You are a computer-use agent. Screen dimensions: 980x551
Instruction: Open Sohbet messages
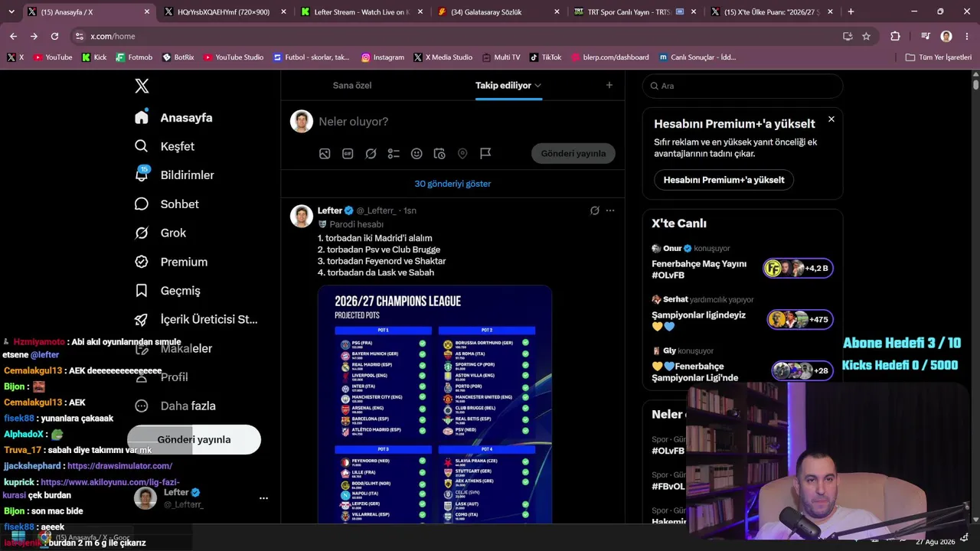coord(167,204)
